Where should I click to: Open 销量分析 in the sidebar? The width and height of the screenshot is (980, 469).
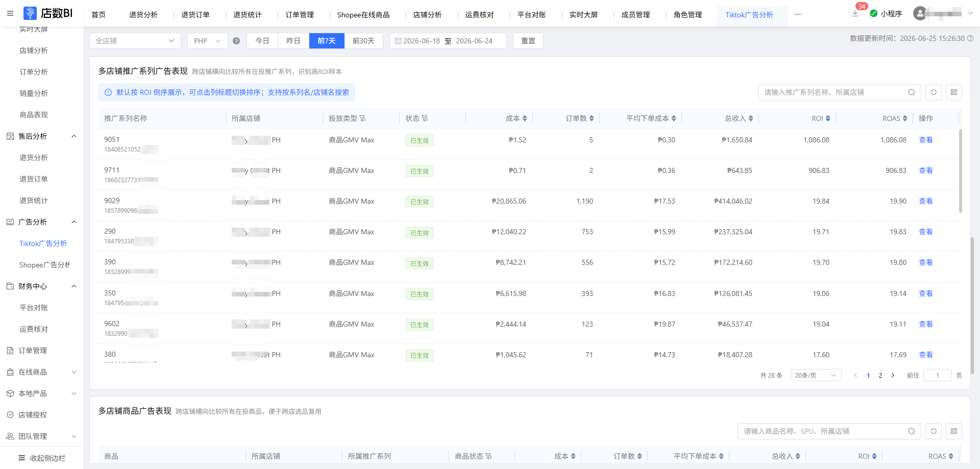[34, 93]
